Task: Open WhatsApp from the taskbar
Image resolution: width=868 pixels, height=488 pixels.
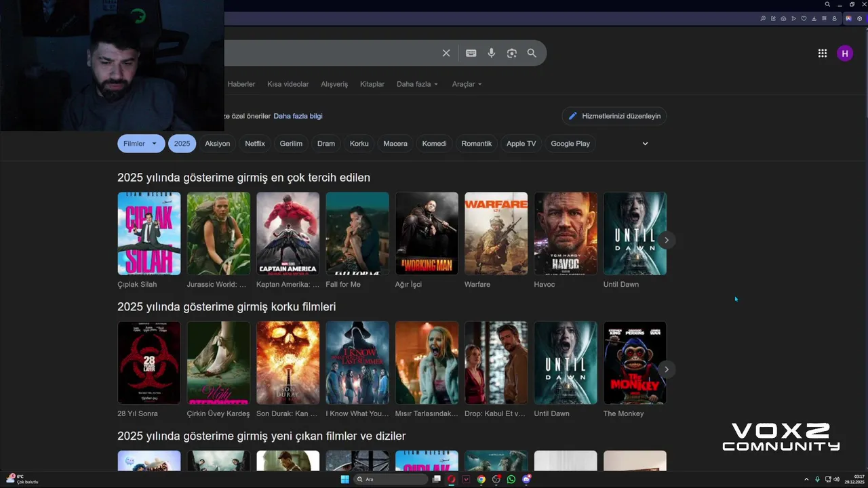Action: click(x=511, y=479)
